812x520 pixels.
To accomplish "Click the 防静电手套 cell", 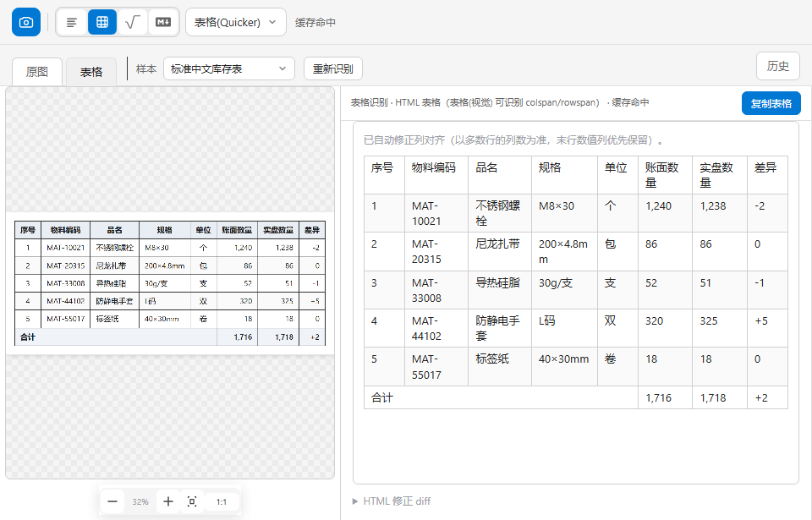I will pos(500,328).
